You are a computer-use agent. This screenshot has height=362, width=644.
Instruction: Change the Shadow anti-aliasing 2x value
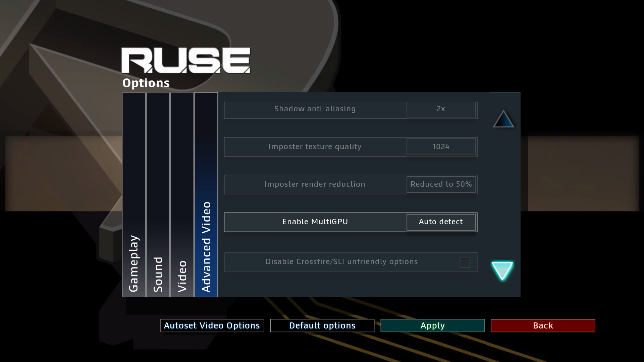point(441,109)
